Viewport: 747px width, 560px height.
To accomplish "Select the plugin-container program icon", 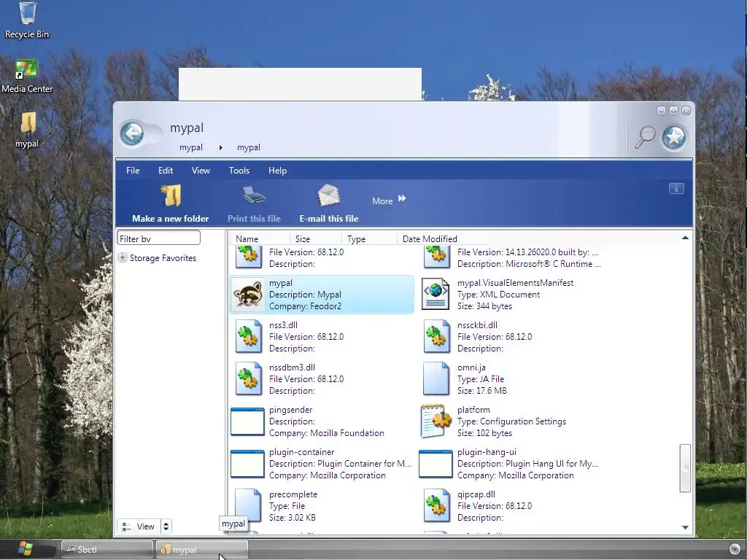I will click(247, 464).
